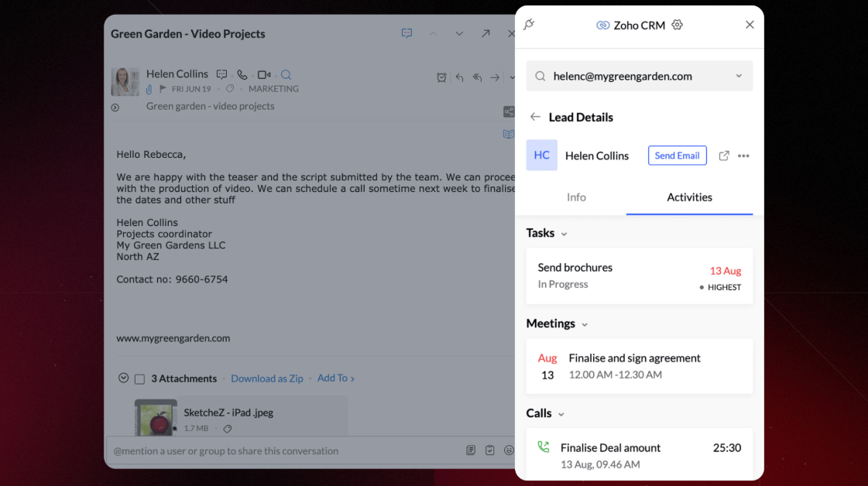The width and height of the screenshot is (868, 486).
Task: Click the Send Email button
Action: 677,156
